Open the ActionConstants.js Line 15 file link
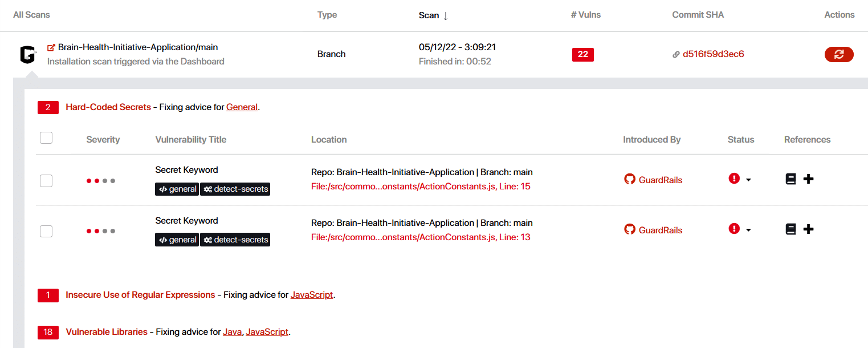Viewport: 868px width, 348px height. tap(421, 186)
